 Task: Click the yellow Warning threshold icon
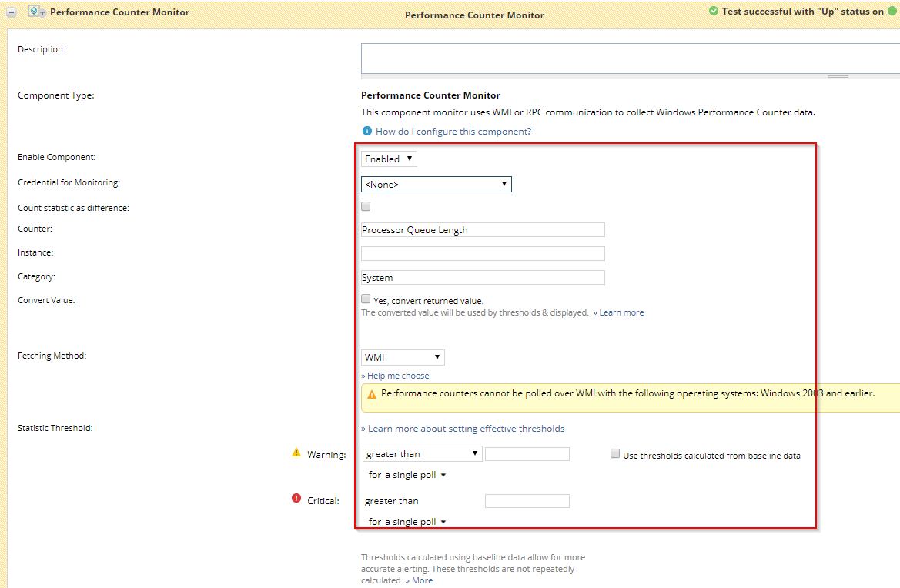pos(296,453)
